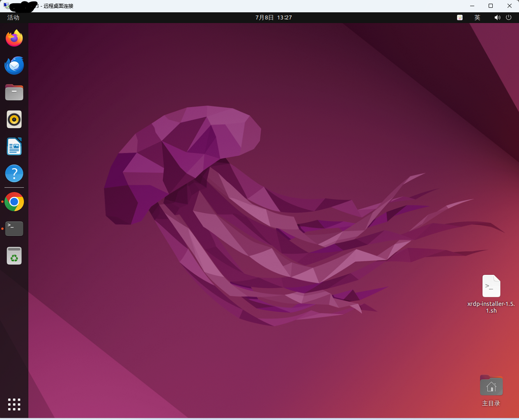Select the 主目录 home folder
Screen dimensions: 519x420
(x=491, y=386)
